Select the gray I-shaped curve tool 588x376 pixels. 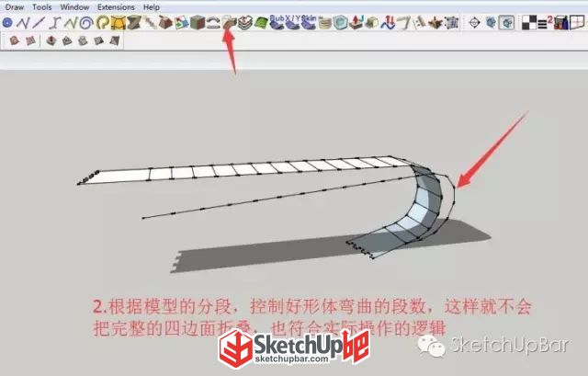pos(55,23)
